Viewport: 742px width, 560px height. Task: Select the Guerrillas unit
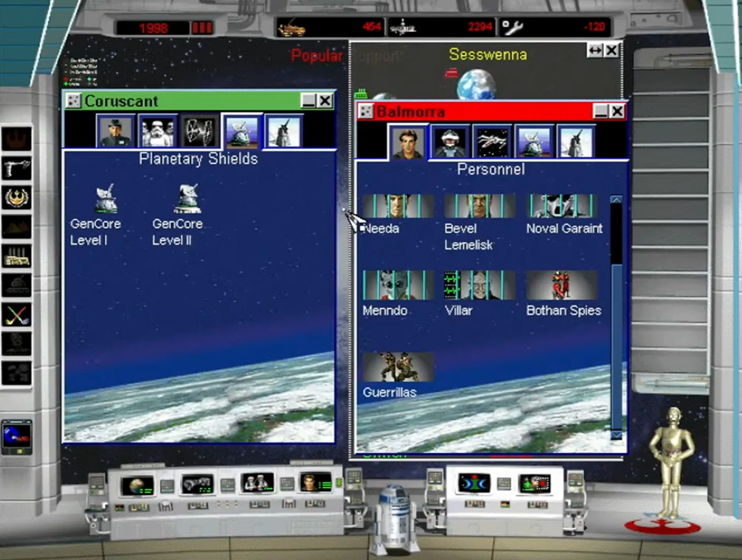pos(398,367)
